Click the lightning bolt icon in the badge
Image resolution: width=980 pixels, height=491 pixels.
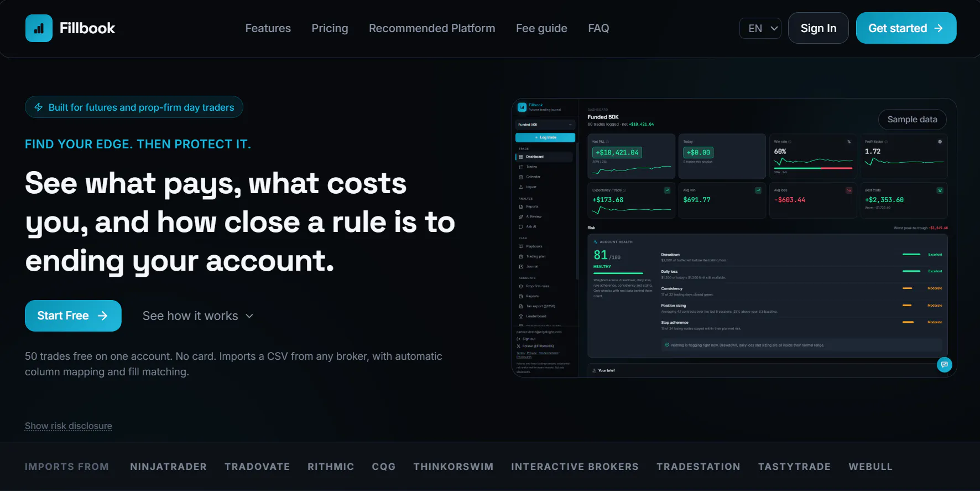[x=39, y=107]
